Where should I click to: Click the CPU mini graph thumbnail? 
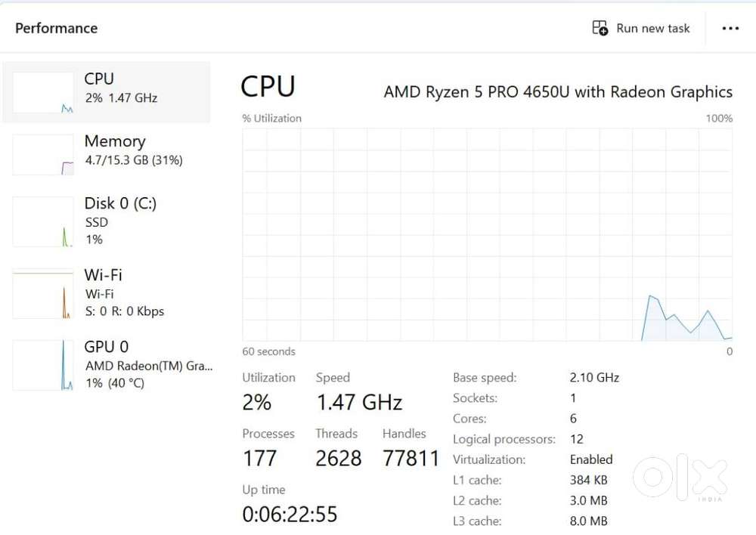coord(43,93)
